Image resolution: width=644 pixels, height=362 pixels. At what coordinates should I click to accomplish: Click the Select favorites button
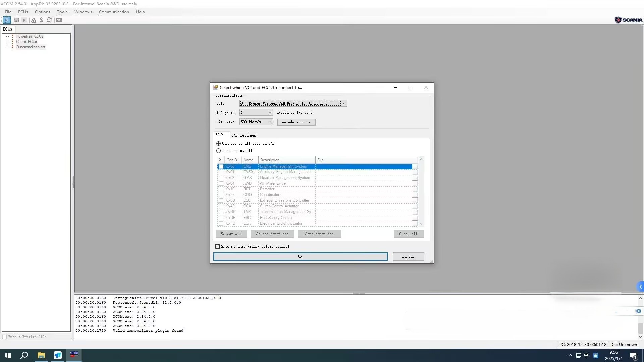click(272, 234)
